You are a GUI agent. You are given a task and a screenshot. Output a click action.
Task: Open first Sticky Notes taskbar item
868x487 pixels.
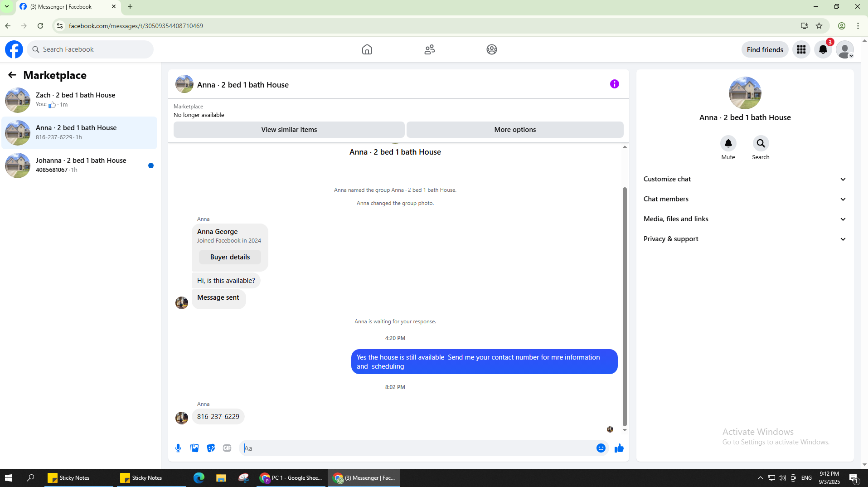78,478
